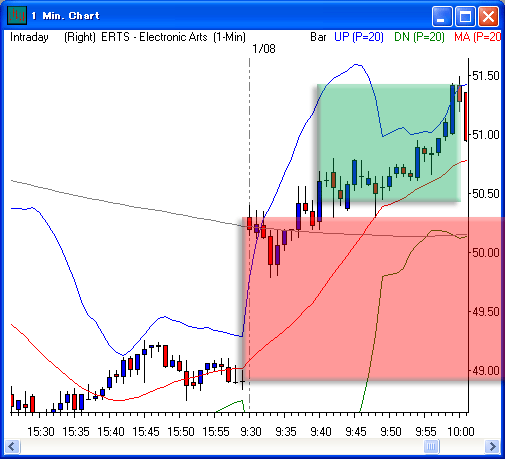The height and width of the screenshot is (459, 505).
Task: Minimize the 1 Min. Chart window
Action: tap(442, 16)
